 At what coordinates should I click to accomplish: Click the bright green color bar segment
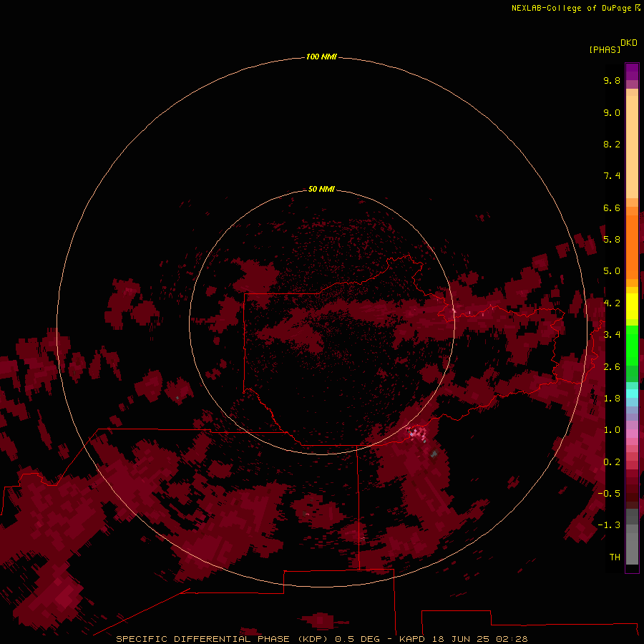[632, 345]
